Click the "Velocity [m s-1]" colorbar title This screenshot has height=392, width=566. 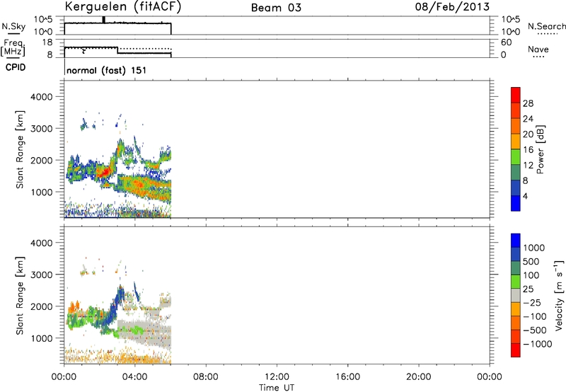[x=559, y=296]
